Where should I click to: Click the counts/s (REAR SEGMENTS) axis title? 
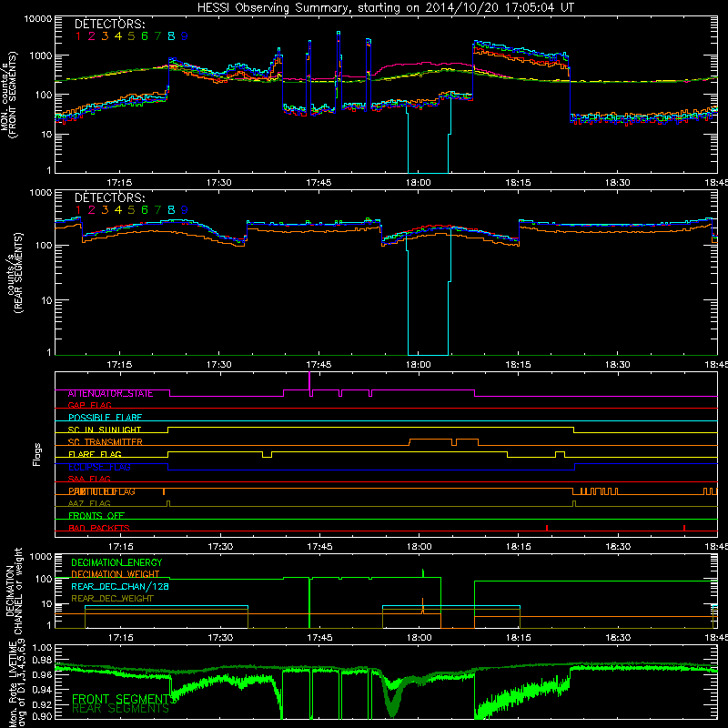coord(14,273)
